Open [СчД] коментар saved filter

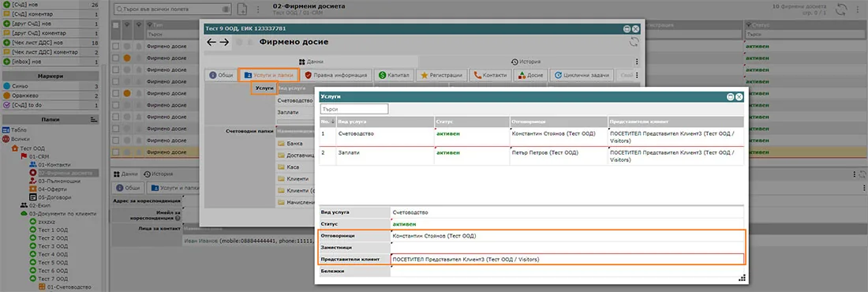51,14
